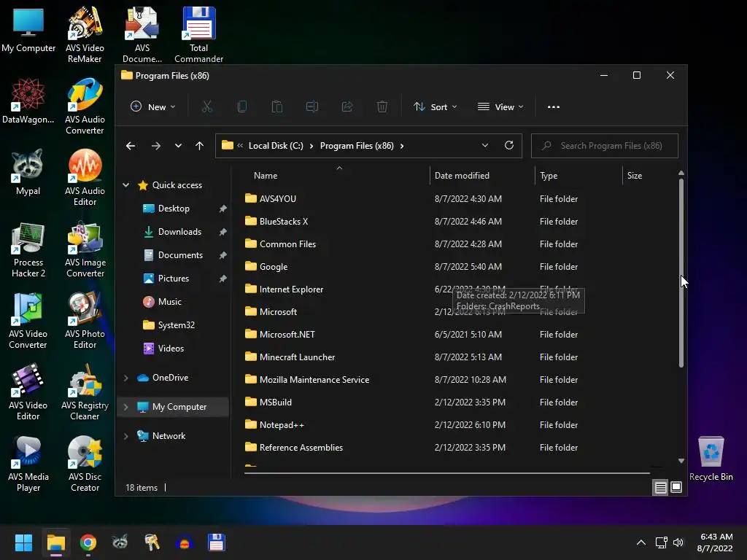
Task: Show hidden tray icons chevron
Action: pyautogui.click(x=641, y=542)
